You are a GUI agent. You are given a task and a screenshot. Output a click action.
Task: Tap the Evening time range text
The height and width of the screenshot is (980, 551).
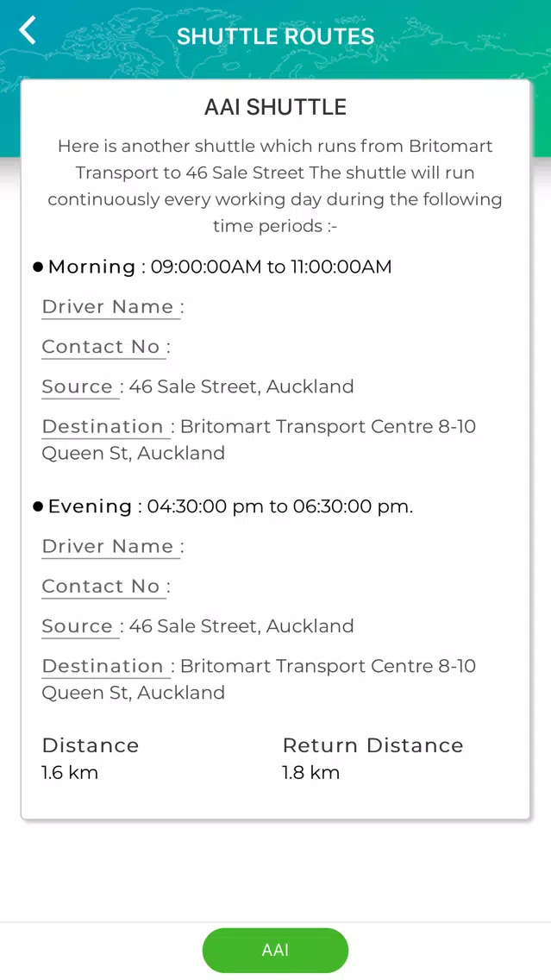(x=280, y=506)
